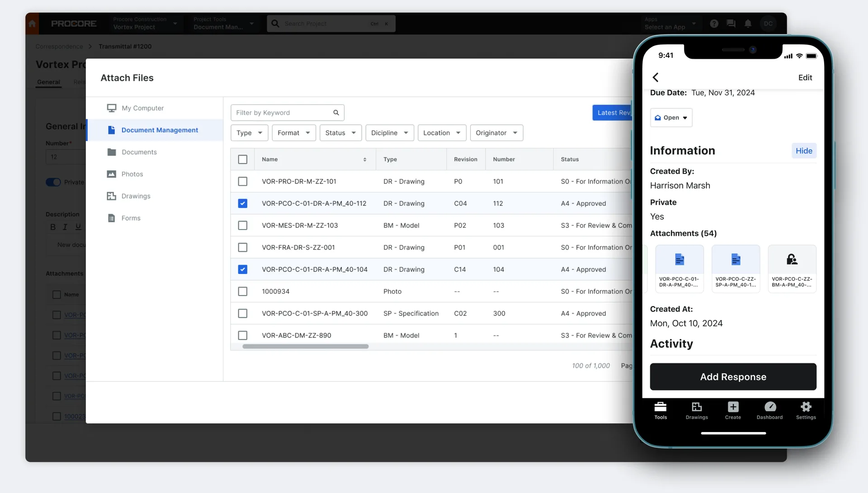Open the help question mark icon

point(714,23)
